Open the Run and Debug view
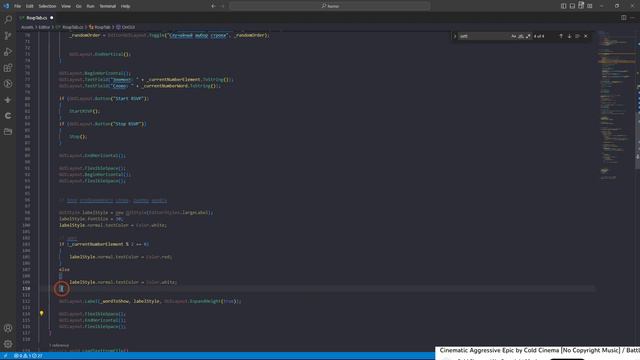This screenshot has height=360, width=640. click(8, 52)
